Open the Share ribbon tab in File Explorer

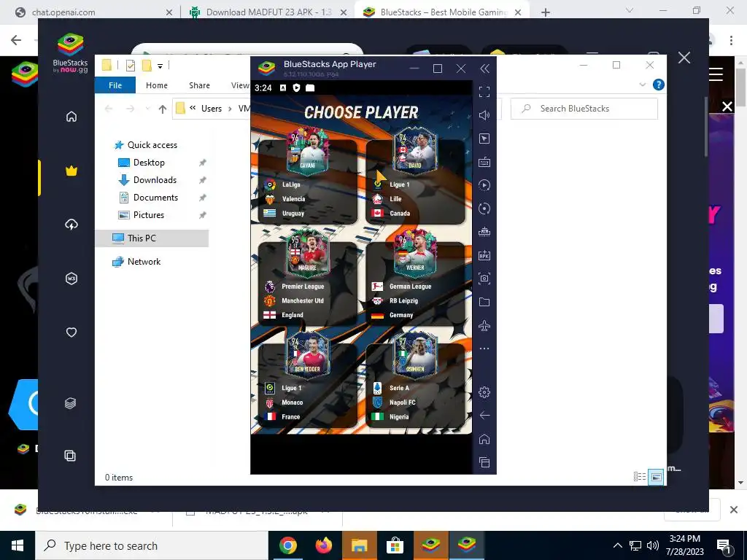pyautogui.click(x=199, y=85)
